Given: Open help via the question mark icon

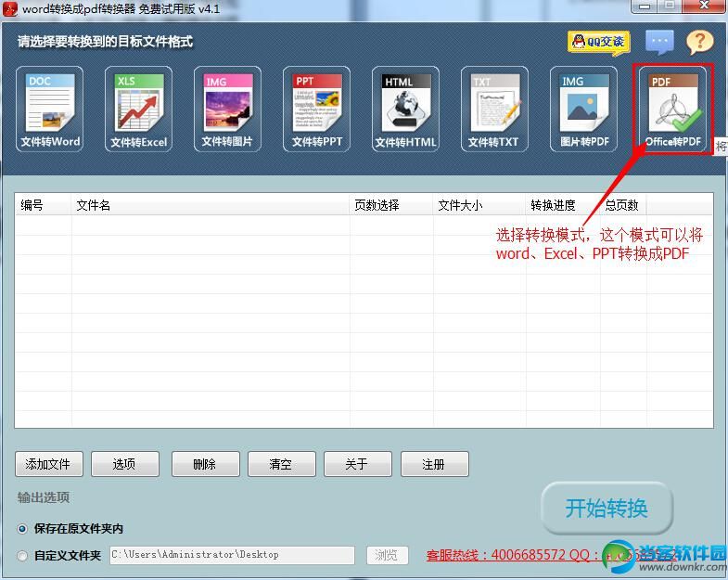Looking at the screenshot, I should 699,43.
